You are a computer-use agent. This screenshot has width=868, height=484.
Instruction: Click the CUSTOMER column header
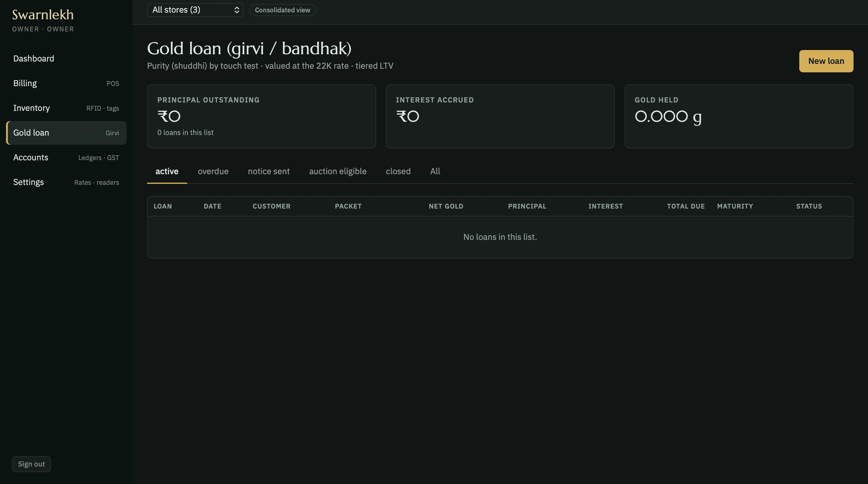(271, 206)
